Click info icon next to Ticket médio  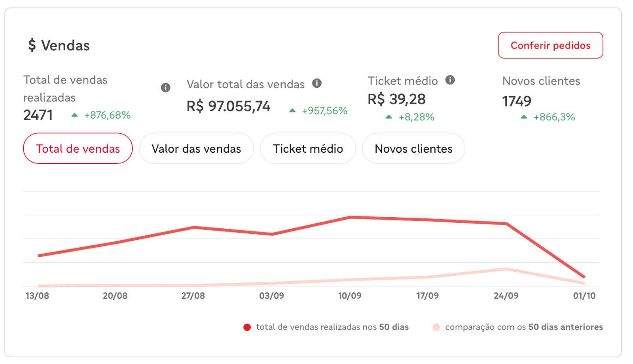(450, 80)
